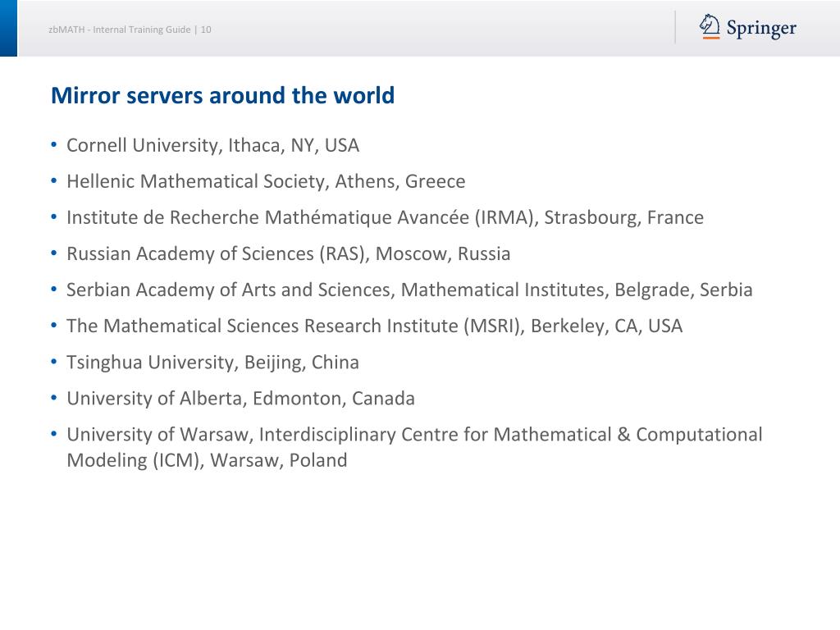
Task: Click the "zbMATH - Internal Training Guide | 10" header
Action: [130, 30]
